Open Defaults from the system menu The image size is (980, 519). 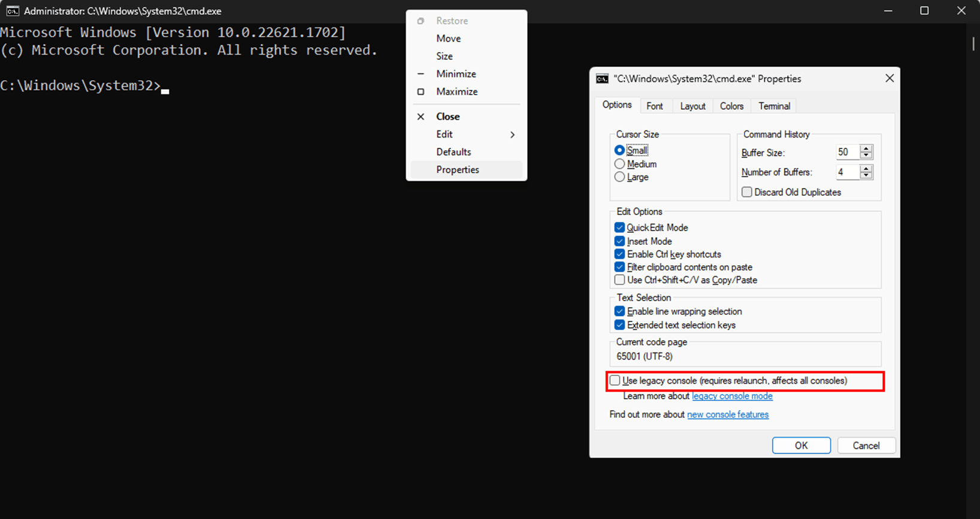[x=467, y=152]
